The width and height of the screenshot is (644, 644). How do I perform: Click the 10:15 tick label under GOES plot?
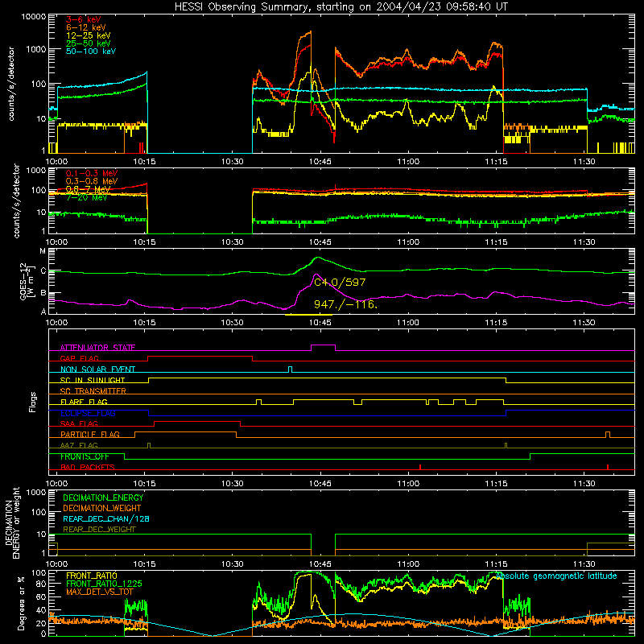coord(144,323)
